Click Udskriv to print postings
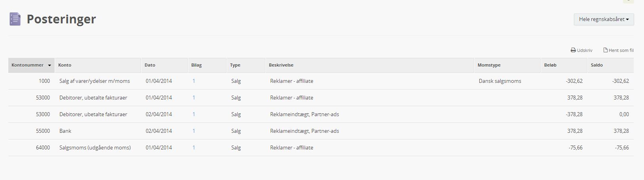644x180 pixels. (x=584, y=50)
